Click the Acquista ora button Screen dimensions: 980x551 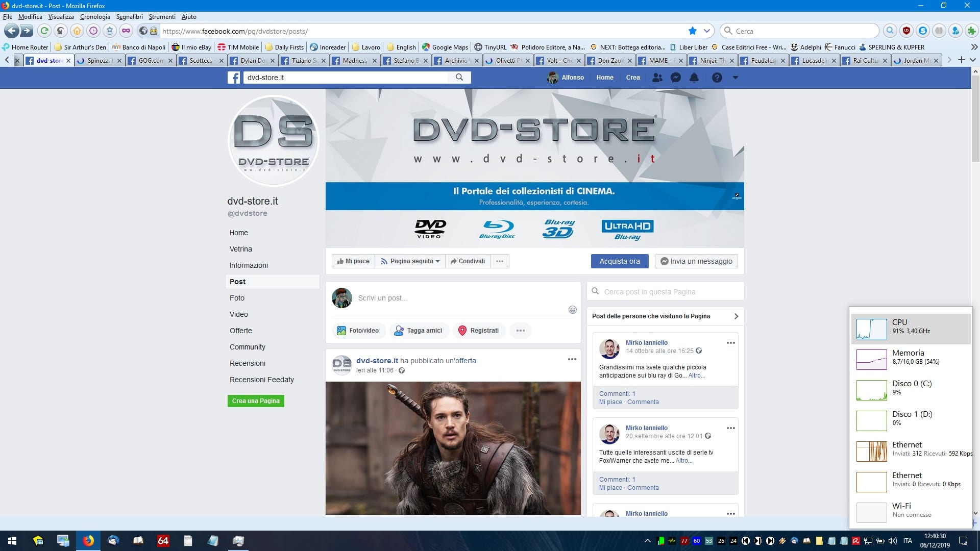pos(619,261)
